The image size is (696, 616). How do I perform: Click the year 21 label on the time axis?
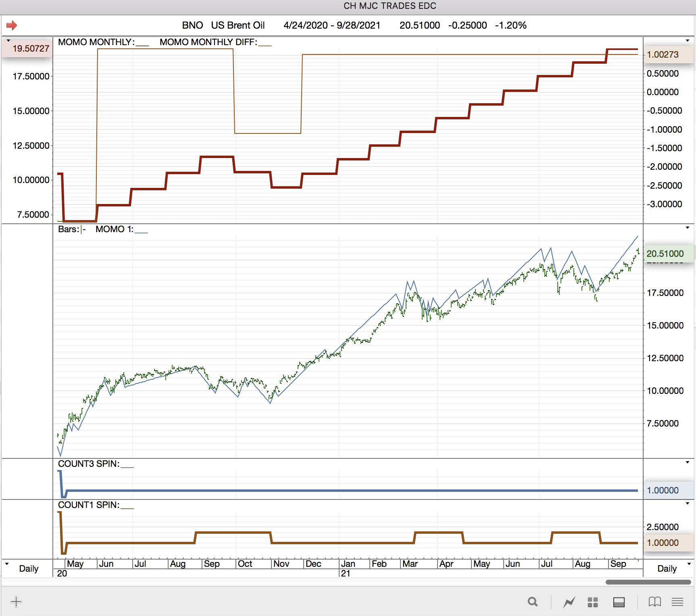point(346,573)
